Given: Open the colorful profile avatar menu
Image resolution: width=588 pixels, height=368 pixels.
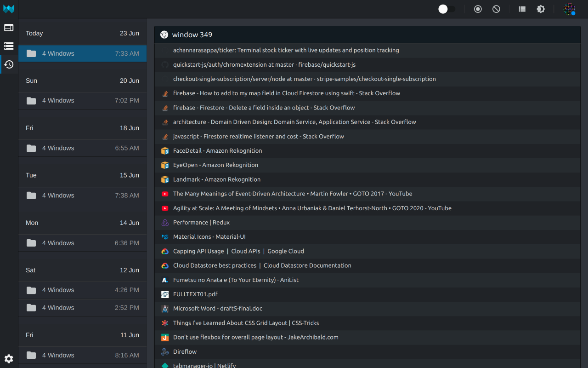Looking at the screenshot, I should 569,9.
